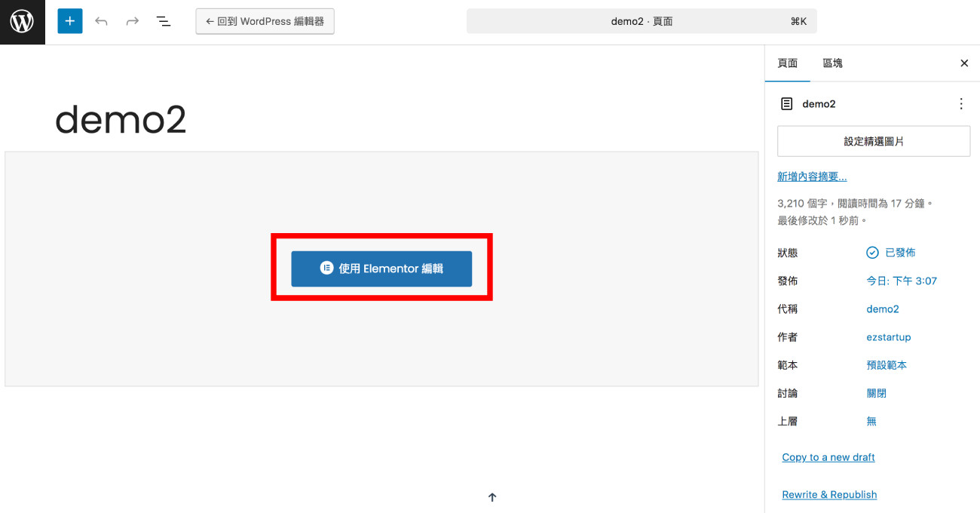Image resolution: width=980 pixels, height=513 pixels.
Task: Click the 討論 label
Action: click(787, 393)
